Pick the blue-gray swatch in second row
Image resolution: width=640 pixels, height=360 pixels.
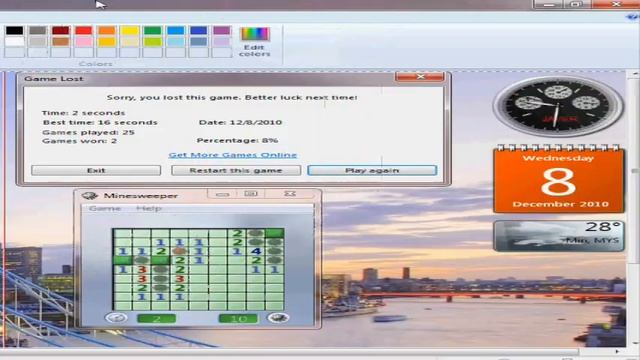(x=198, y=41)
